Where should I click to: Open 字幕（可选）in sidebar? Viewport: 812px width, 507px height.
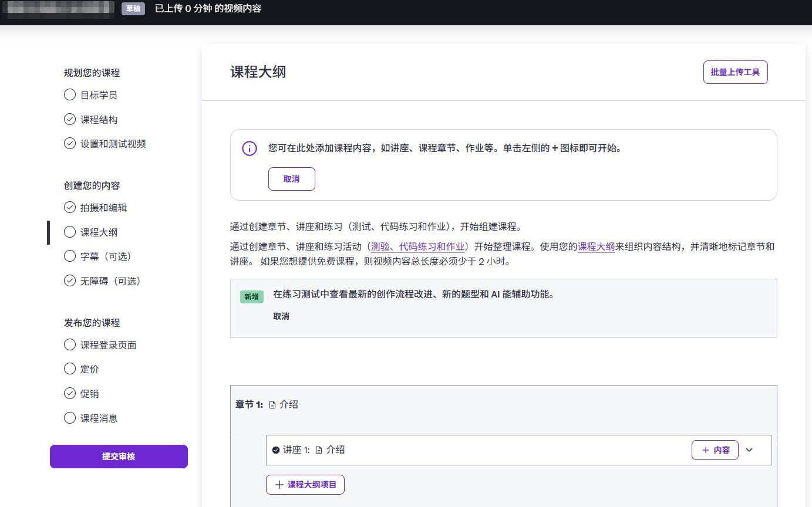pos(106,256)
